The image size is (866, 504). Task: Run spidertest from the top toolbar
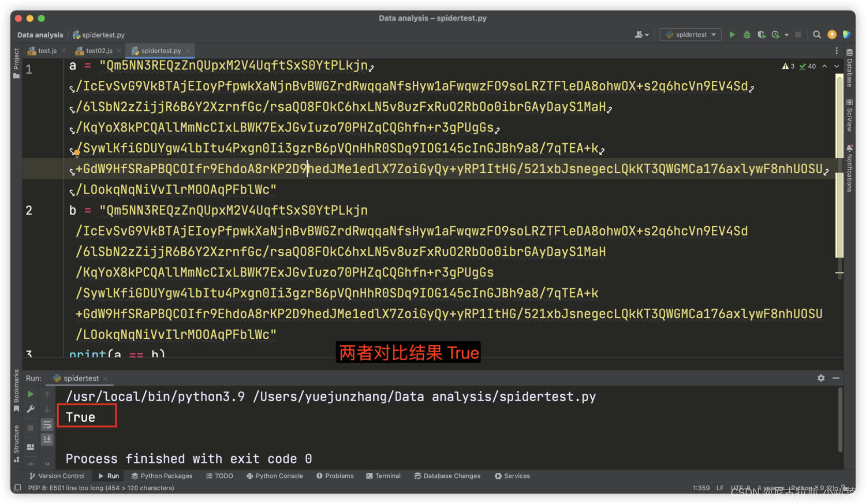pos(732,35)
